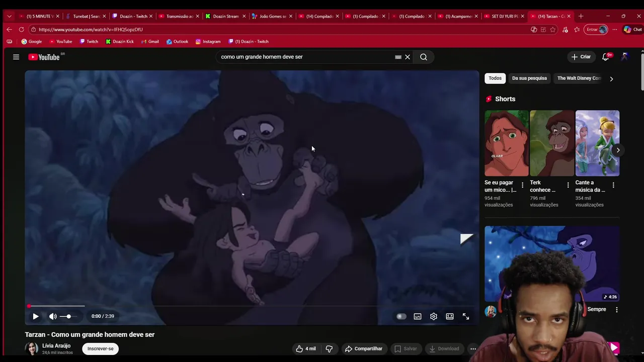This screenshot has height=362, width=644.
Task: Switch to theater mode
Action: tap(450, 316)
